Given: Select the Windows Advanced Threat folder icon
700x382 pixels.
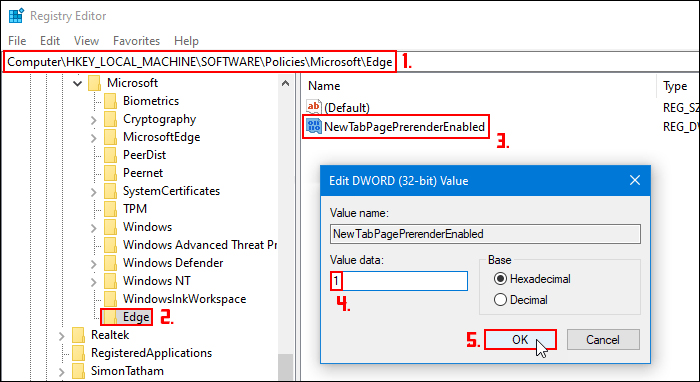Looking at the screenshot, I should tap(110, 245).
